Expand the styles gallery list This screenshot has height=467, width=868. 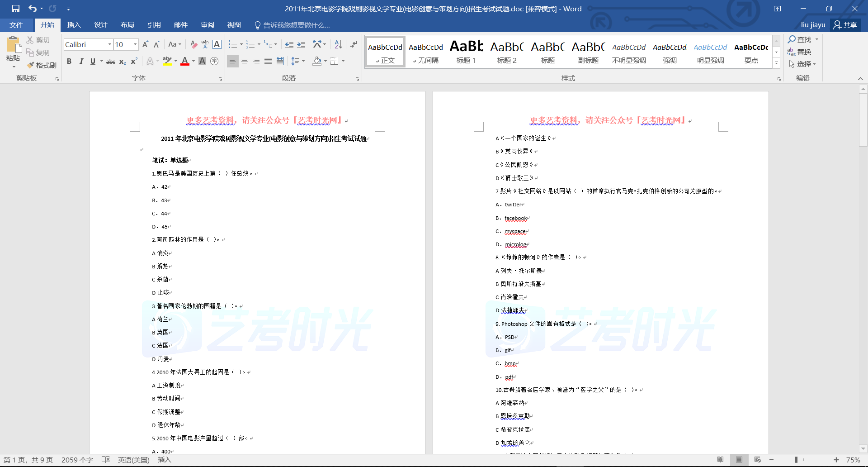click(776, 63)
